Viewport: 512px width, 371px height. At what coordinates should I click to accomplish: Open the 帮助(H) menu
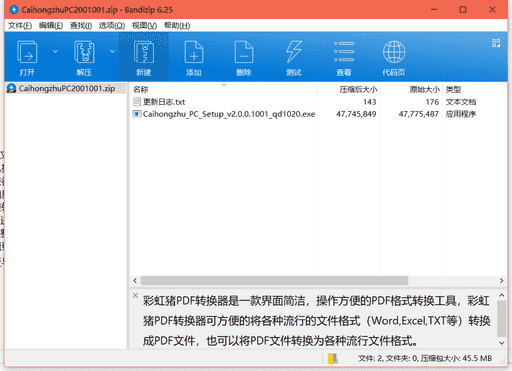[x=177, y=25]
